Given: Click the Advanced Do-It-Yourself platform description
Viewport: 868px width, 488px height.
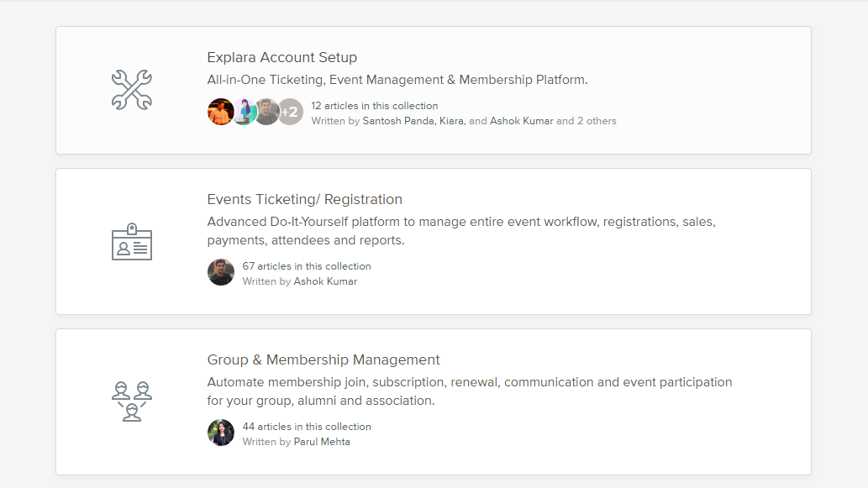Looking at the screenshot, I should [x=461, y=231].
